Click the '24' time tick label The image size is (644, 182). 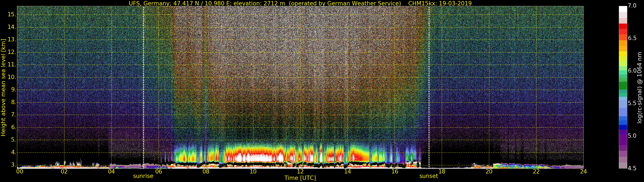(x=583, y=172)
